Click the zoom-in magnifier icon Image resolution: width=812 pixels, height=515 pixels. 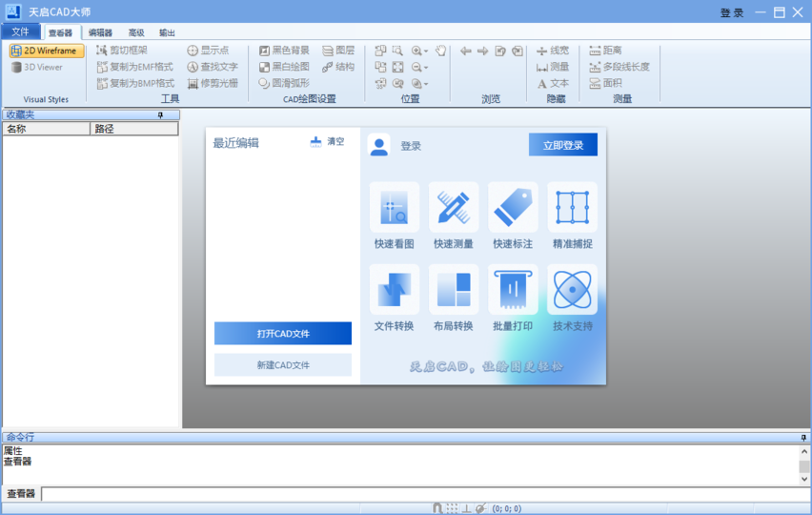(416, 51)
